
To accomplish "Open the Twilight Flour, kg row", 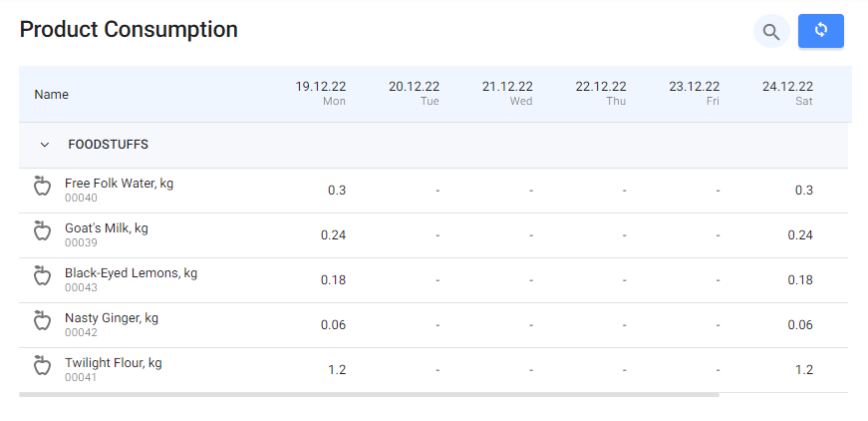I will pos(113,363).
